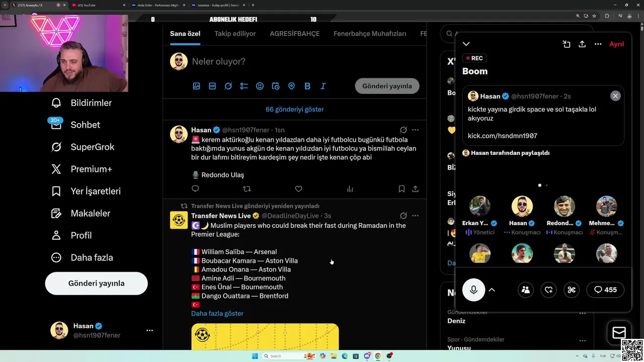The image size is (644, 362).
Task: Open Chrome from the taskbar
Action: pos(378,356)
